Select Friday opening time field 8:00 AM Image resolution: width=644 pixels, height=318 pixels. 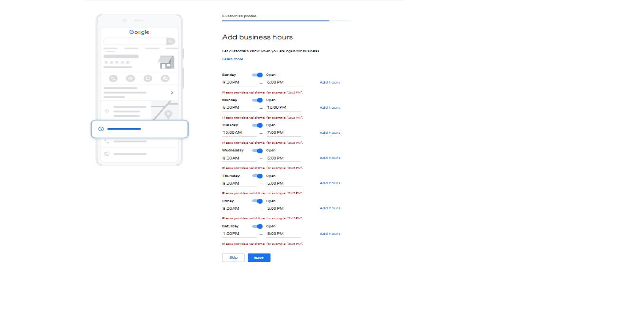239,208
